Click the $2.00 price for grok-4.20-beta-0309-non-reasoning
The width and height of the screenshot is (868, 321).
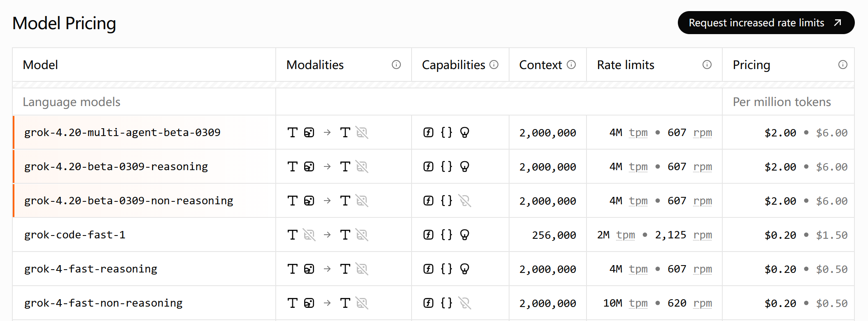tap(780, 201)
